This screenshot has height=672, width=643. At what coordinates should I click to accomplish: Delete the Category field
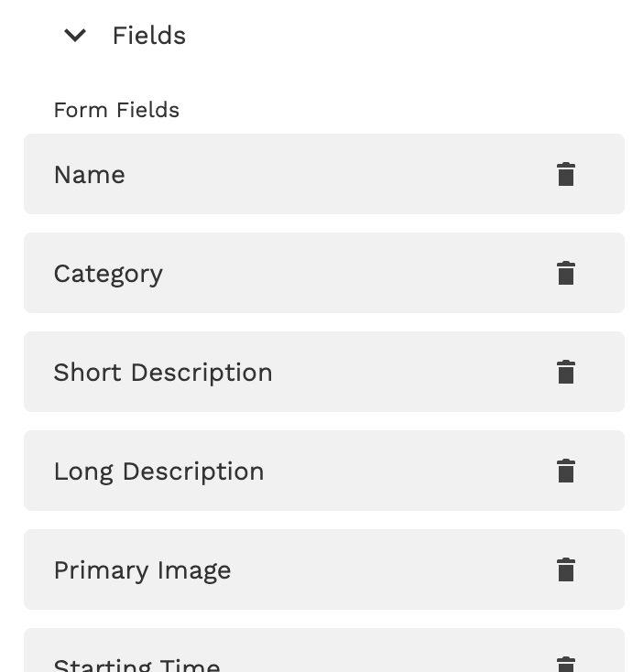(566, 273)
